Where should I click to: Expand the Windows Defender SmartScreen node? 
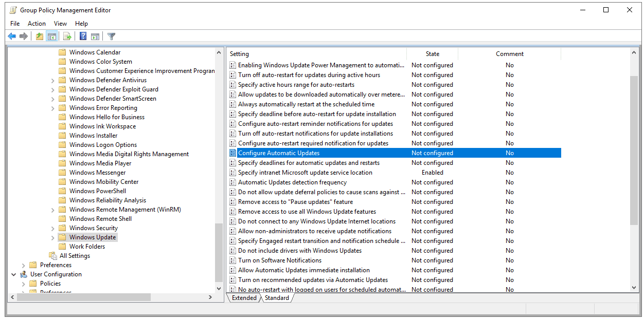click(x=53, y=99)
